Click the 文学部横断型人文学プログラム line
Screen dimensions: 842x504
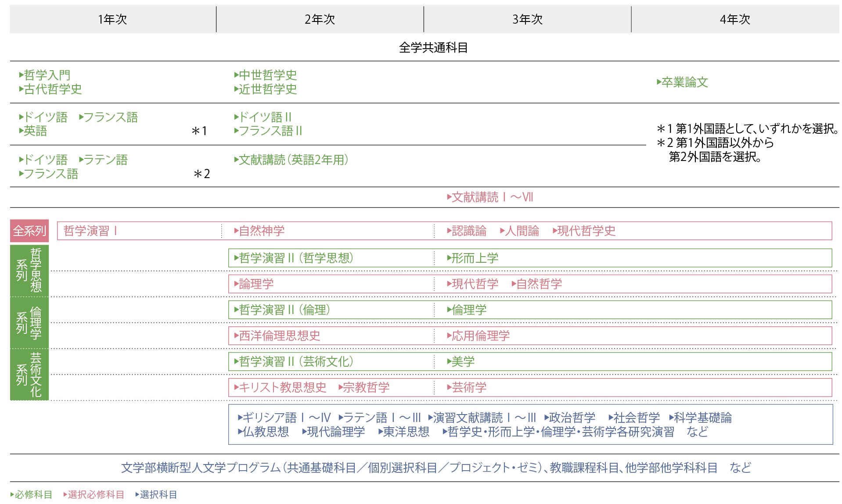pyautogui.click(x=436, y=468)
